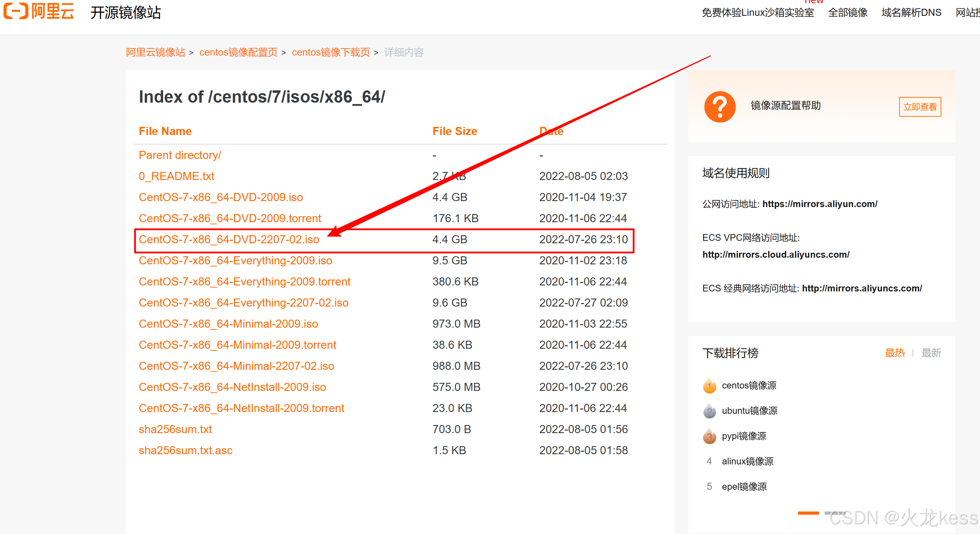Click the silver rank 2 flame icon
The width and height of the screenshot is (980, 534).
(709, 411)
